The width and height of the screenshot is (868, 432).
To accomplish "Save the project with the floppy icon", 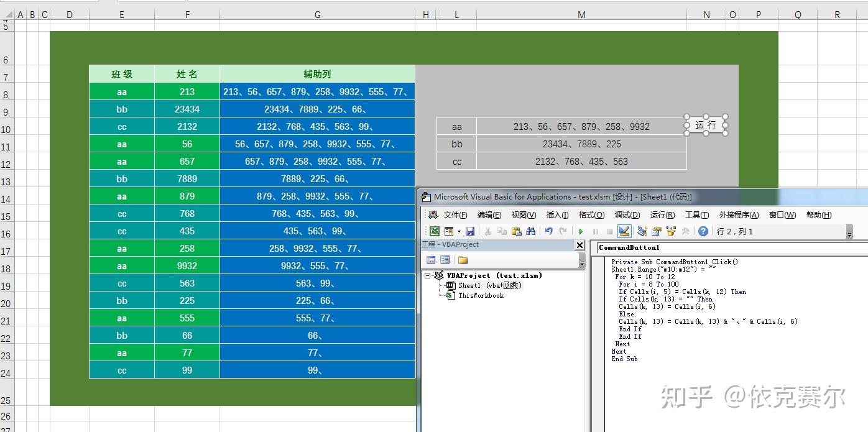I will [470, 231].
